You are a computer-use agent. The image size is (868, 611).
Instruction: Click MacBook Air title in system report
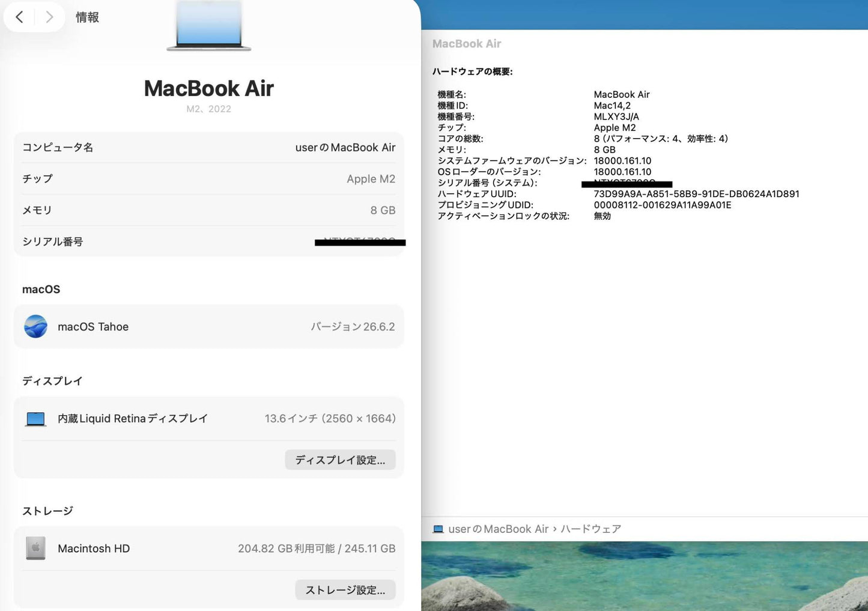pos(467,44)
